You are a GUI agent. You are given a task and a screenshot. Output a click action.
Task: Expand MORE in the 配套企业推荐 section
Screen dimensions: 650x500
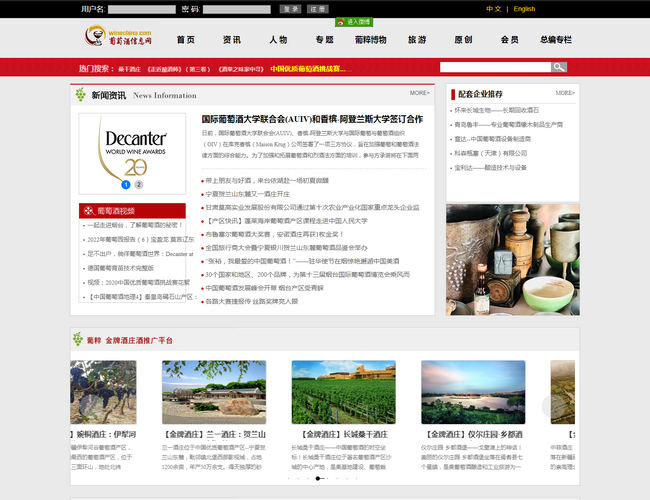tap(565, 93)
